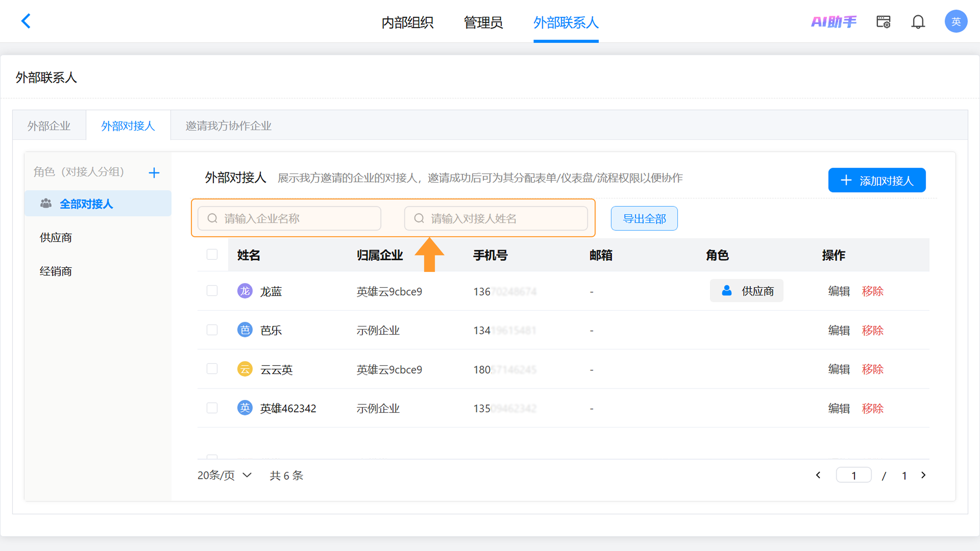Click 示例企业 in 芭乐's row
This screenshot has width=980, height=551.
(x=378, y=330)
